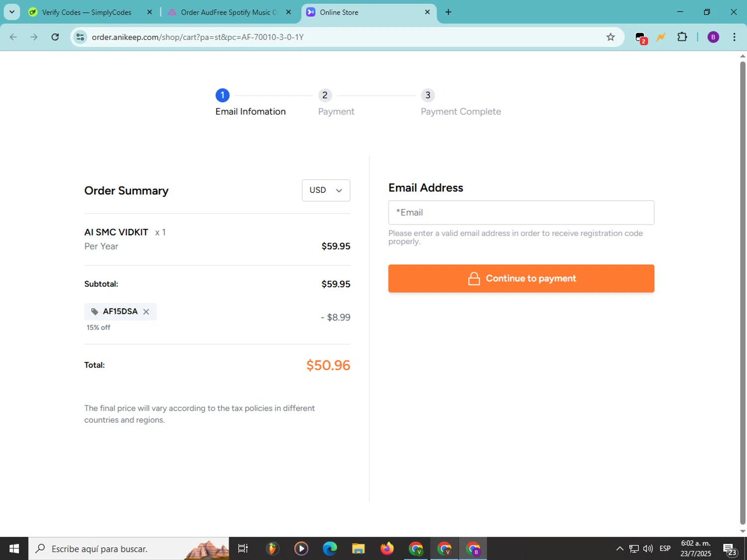Launch FL Studio from taskbar
Image resolution: width=747 pixels, height=560 pixels.
(272, 549)
